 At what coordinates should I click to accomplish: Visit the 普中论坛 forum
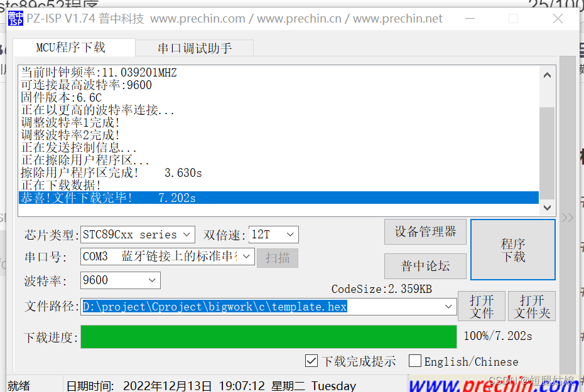click(x=425, y=266)
